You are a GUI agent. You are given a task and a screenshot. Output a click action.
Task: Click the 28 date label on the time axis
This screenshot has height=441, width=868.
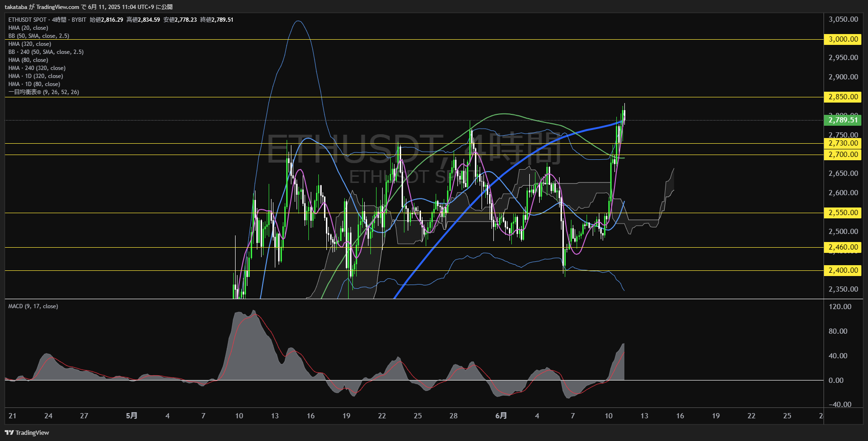click(x=454, y=416)
